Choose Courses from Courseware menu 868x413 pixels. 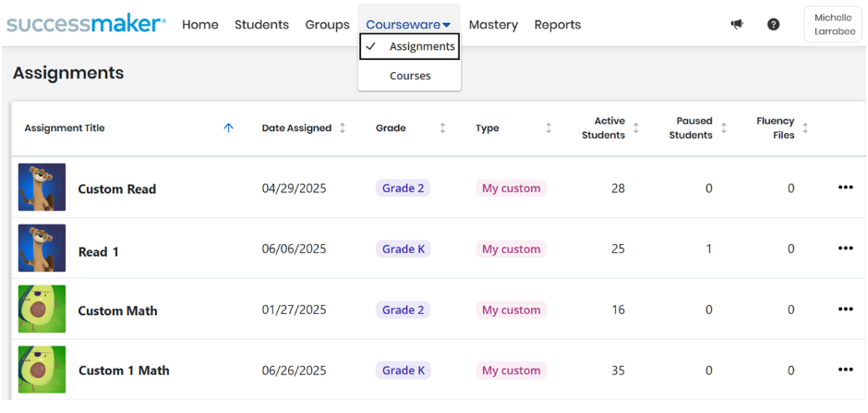pos(410,76)
